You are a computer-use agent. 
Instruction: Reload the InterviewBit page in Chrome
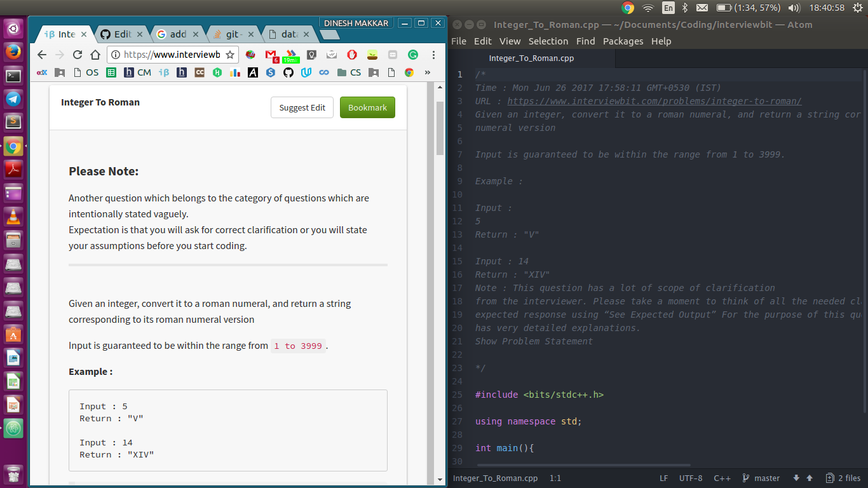[x=78, y=55]
